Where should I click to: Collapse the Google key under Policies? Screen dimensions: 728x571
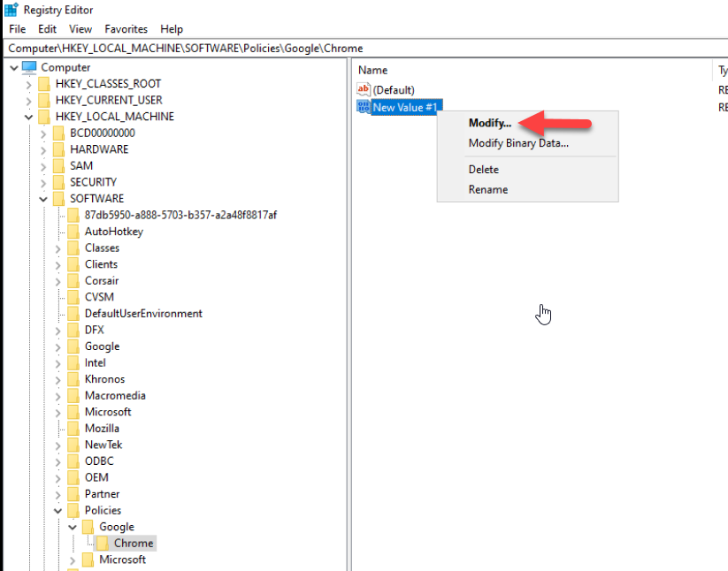73,527
